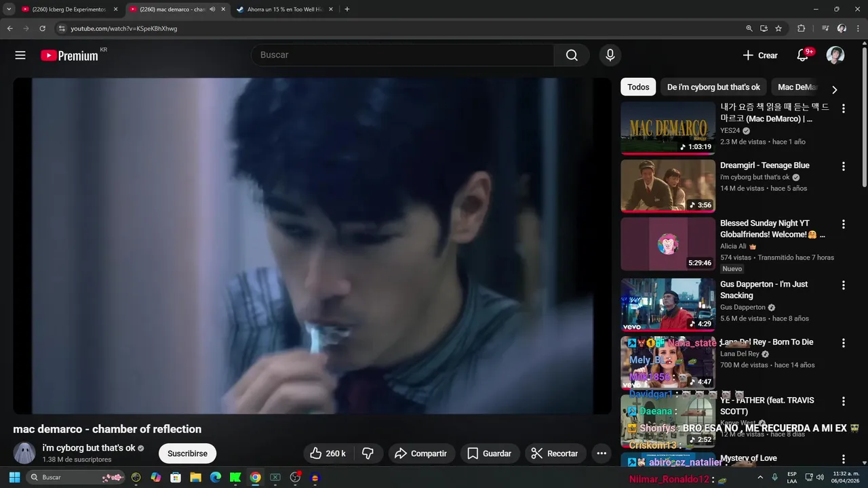868x488 pixels.
Task: Open the YouTube account avatar menu
Action: 835,55
